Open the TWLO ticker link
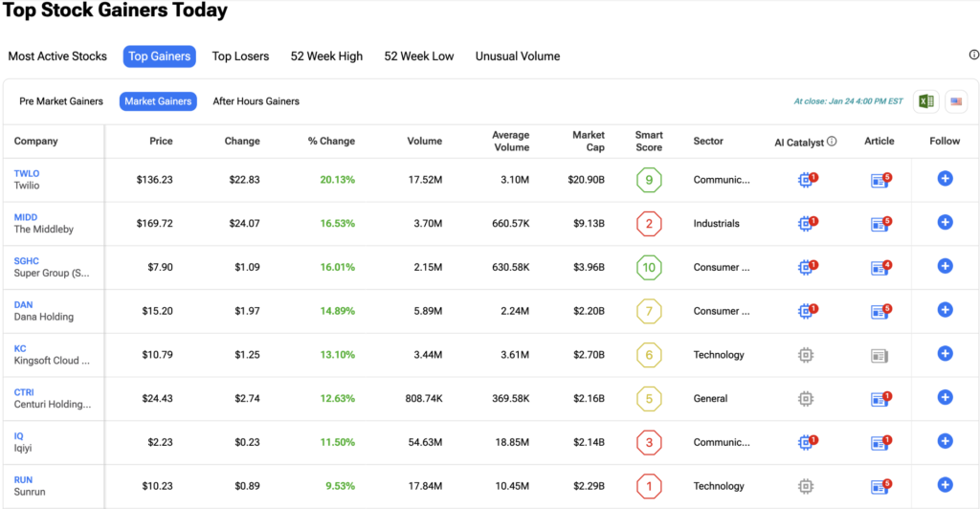Viewport: 980px width, 509px height. point(27,173)
